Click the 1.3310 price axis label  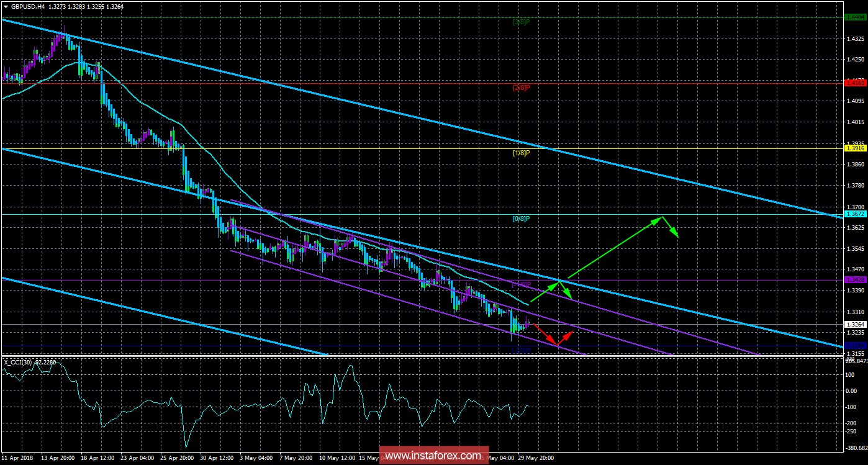tap(855, 312)
